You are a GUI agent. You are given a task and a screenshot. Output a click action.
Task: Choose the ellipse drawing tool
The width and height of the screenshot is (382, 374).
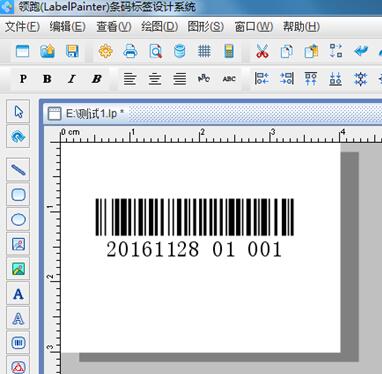[18, 219]
